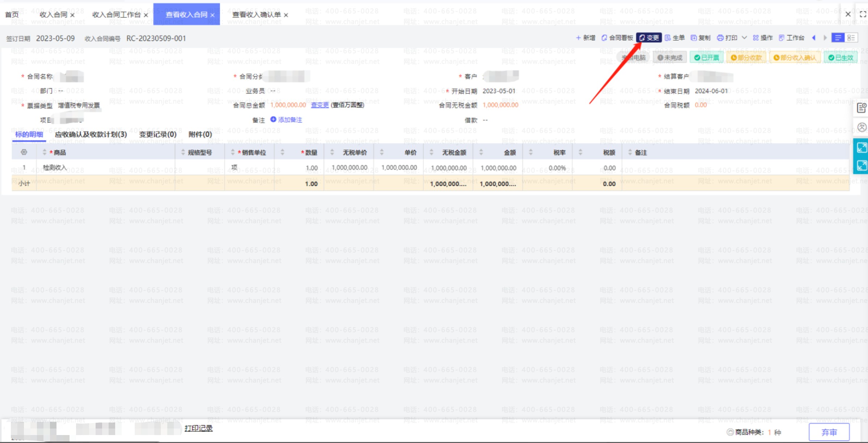Click the 打印 print icon
868x443 pixels.
click(x=720, y=38)
